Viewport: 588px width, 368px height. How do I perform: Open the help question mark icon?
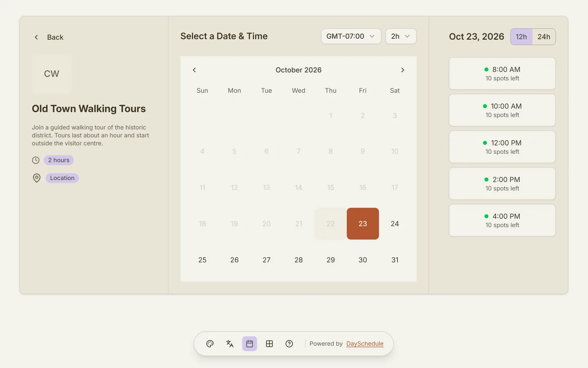coord(289,344)
